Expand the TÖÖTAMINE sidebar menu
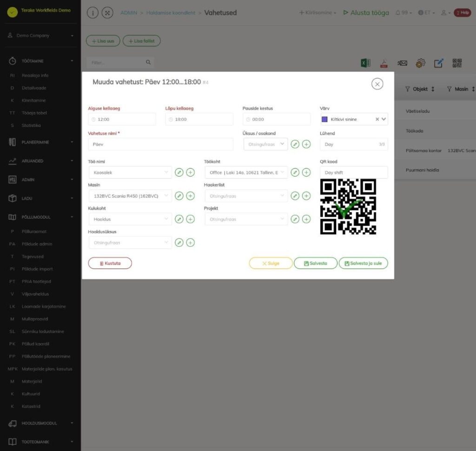Viewport: 476px width, 451px height. [x=41, y=61]
